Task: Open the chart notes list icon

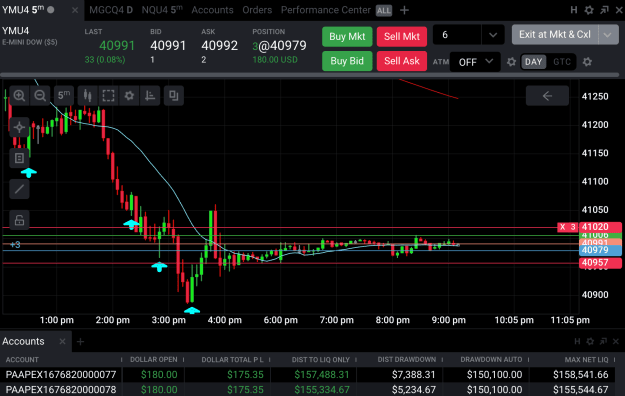Action: [19, 158]
